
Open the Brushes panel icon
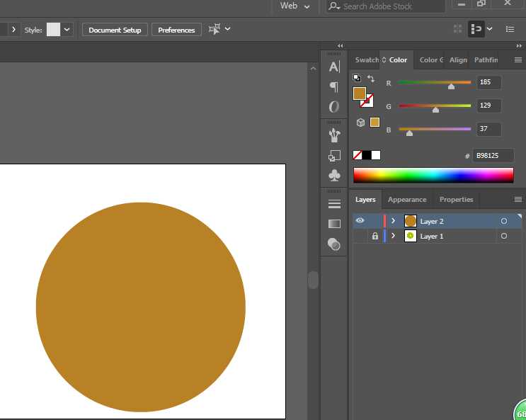[x=334, y=135]
